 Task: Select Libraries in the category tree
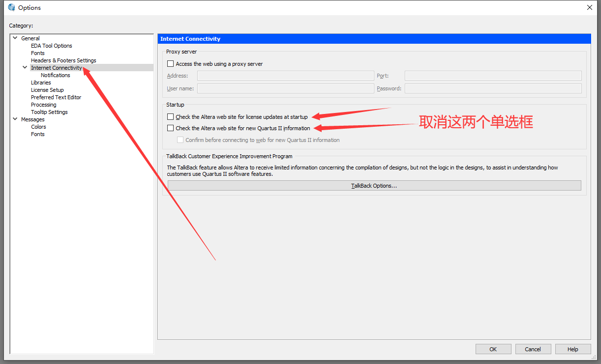41,83
